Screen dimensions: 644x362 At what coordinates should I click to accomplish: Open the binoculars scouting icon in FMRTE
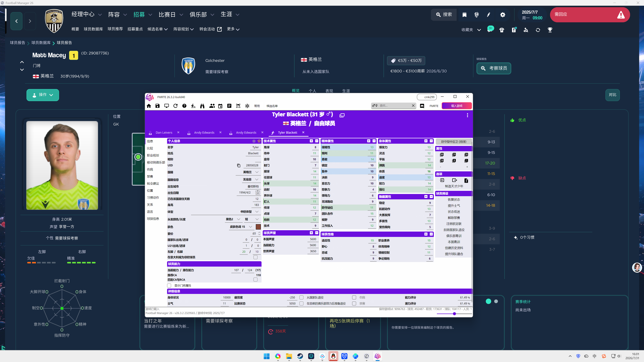click(x=202, y=106)
